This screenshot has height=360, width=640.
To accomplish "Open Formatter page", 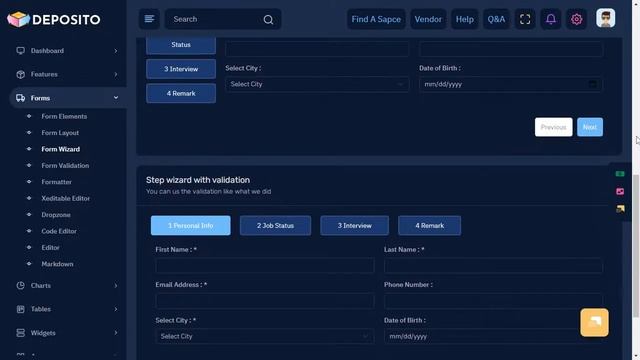I will coord(56,182).
